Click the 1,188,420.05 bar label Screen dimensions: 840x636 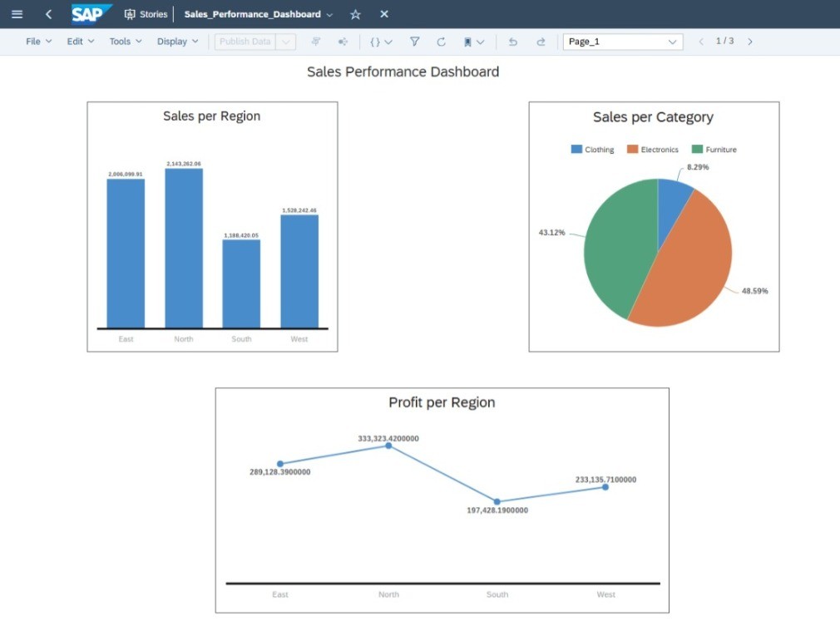pyautogui.click(x=241, y=235)
